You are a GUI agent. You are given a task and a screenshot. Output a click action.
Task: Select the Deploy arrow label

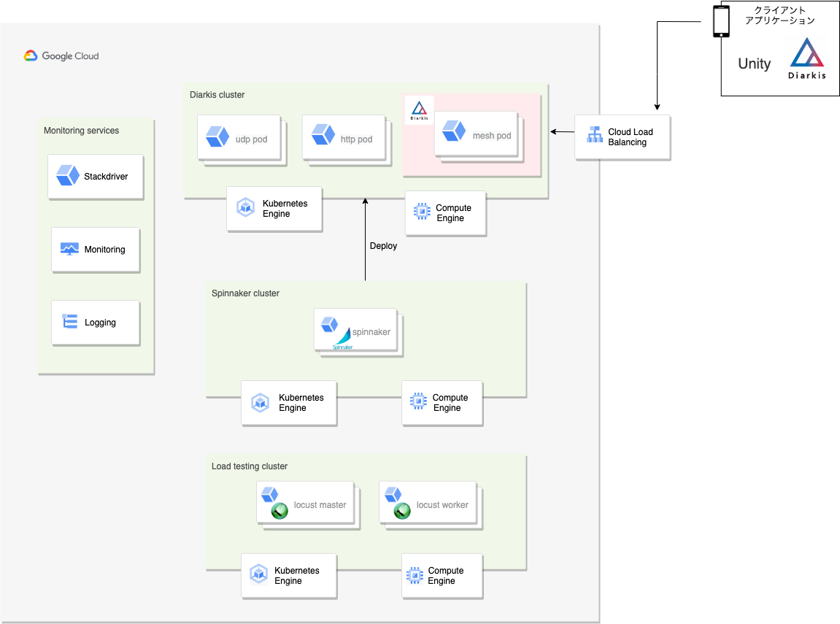pos(384,246)
